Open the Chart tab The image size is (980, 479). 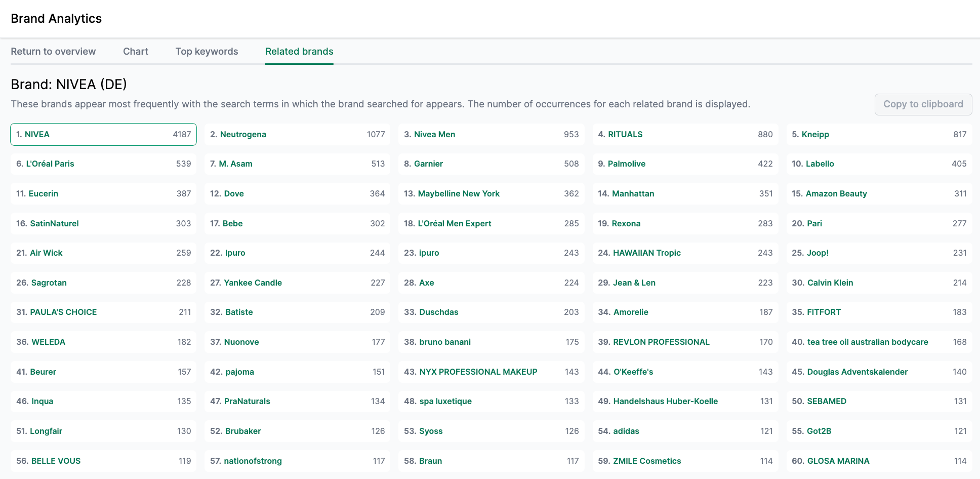[x=135, y=51]
